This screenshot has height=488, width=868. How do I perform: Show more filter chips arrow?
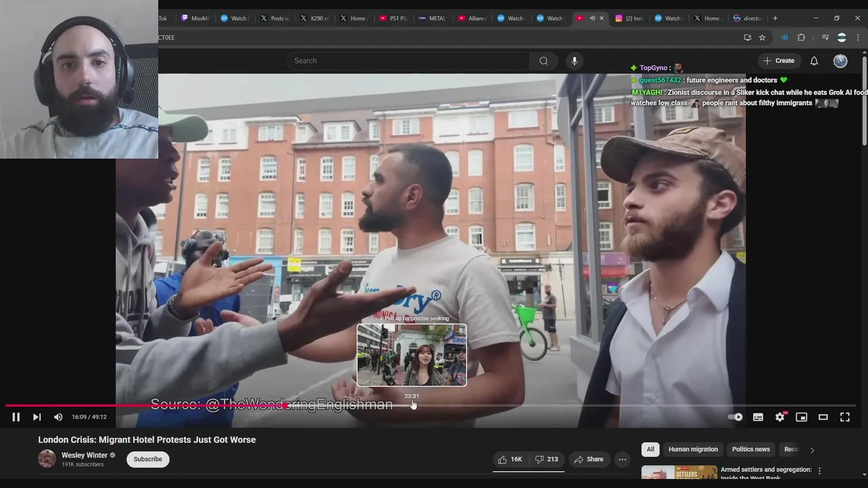pyautogui.click(x=812, y=449)
